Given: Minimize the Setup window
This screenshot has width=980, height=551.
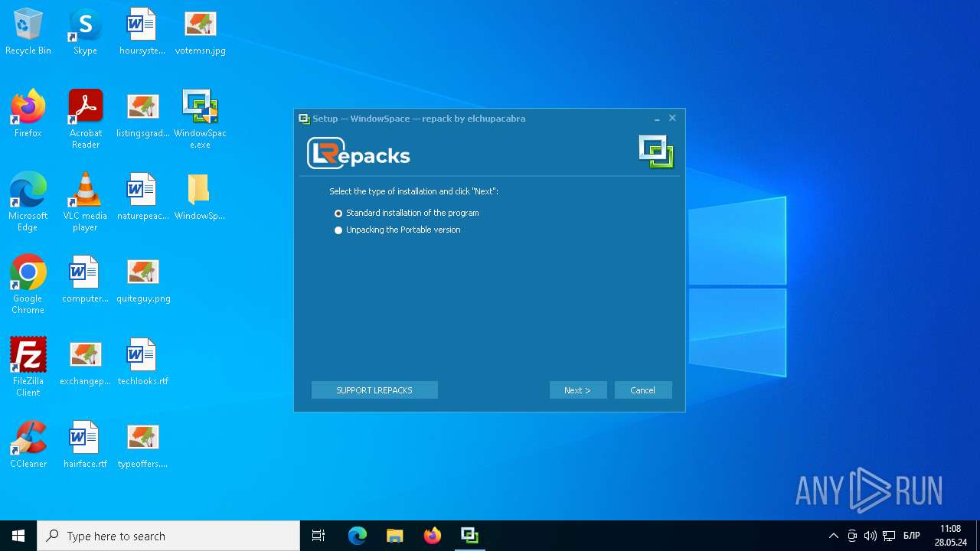Looking at the screenshot, I should pos(657,119).
